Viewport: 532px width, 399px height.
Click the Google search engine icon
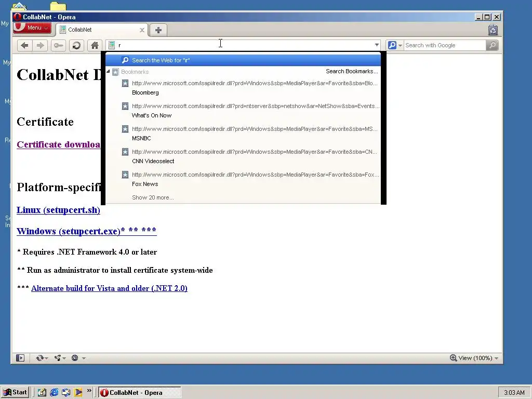tap(392, 45)
